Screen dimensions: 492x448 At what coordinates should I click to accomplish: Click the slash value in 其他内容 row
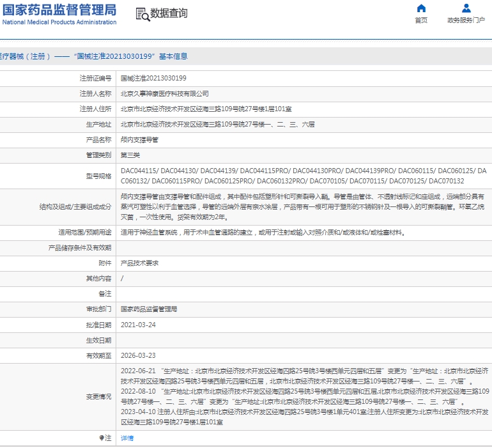point(122,279)
